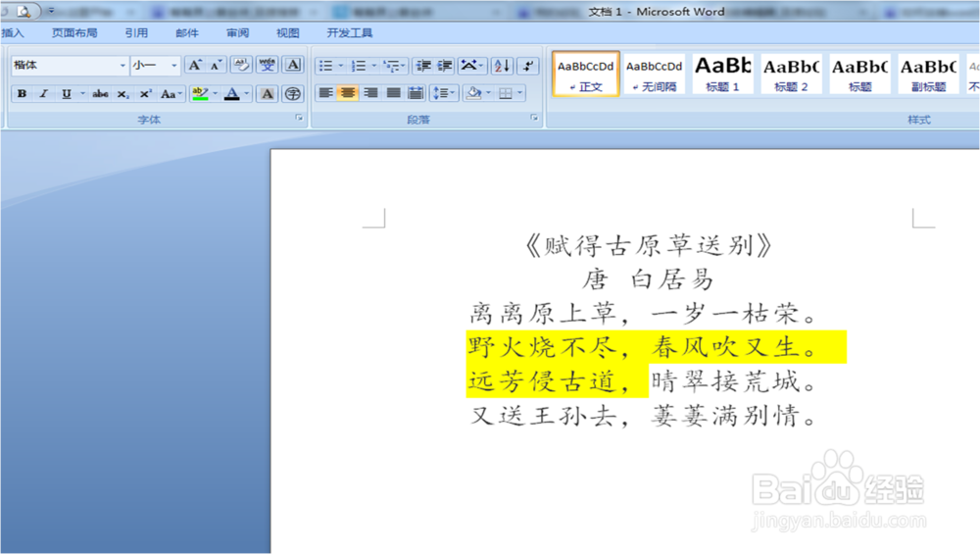The height and width of the screenshot is (554, 980).
Task: Apply subscript formatting
Action: coord(123,94)
